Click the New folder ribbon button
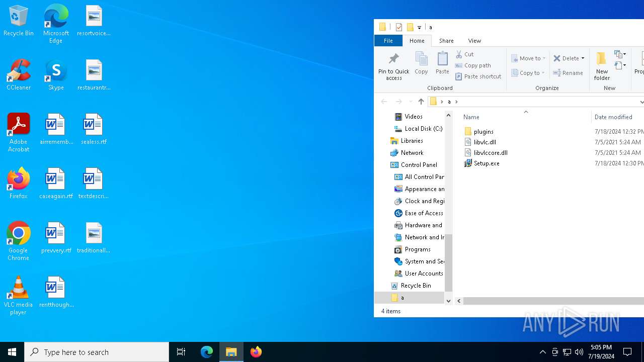The image size is (644, 362). pos(602,65)
